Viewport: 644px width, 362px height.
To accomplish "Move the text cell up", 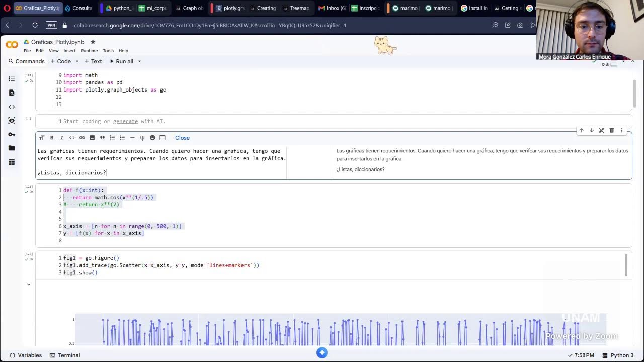I will tap(581, 130).
